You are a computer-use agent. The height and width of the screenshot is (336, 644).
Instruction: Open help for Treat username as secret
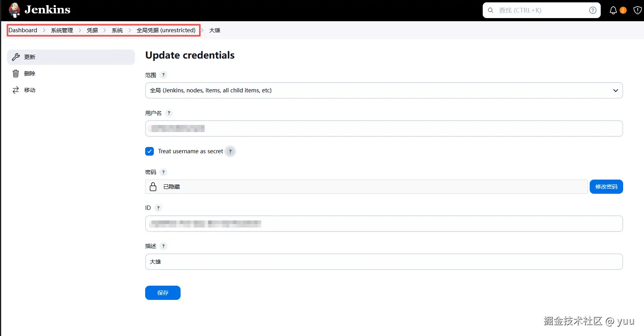click(230, 151)
